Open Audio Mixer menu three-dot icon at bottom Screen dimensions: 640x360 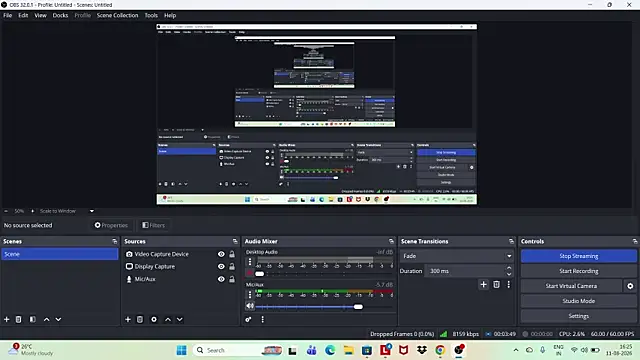click(262, 319)
